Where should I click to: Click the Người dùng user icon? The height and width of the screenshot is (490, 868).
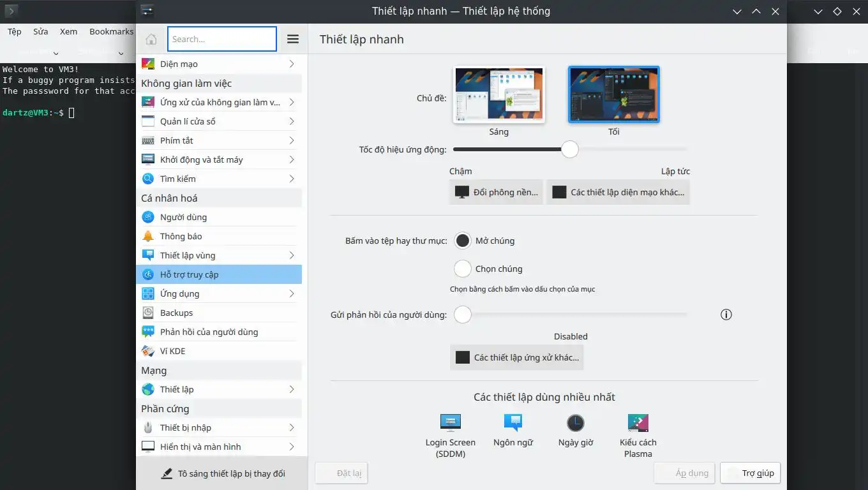[148, 217]
